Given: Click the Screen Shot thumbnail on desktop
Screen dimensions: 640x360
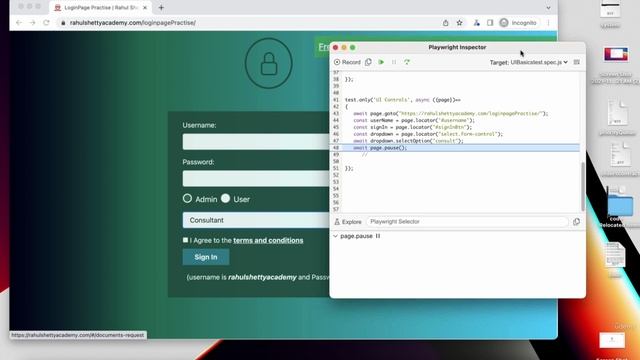Looking at the screenshot, I should (616, 54).
